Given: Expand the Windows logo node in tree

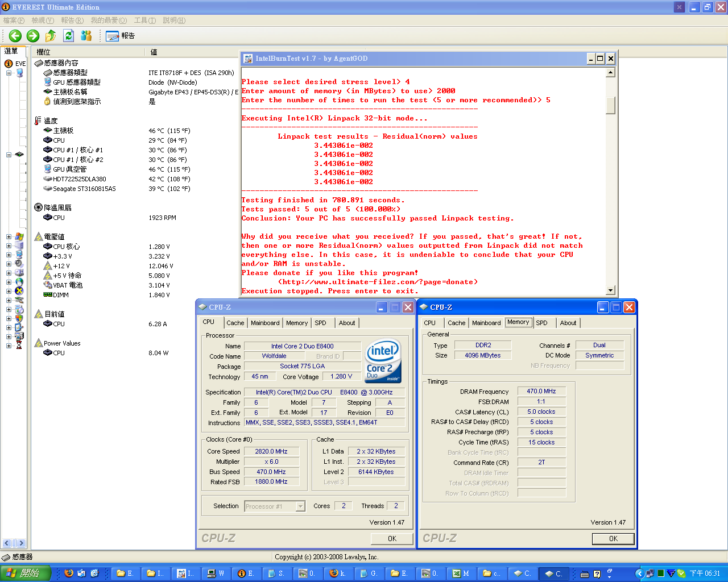Looking at the screenshot, I should [9, 236].
